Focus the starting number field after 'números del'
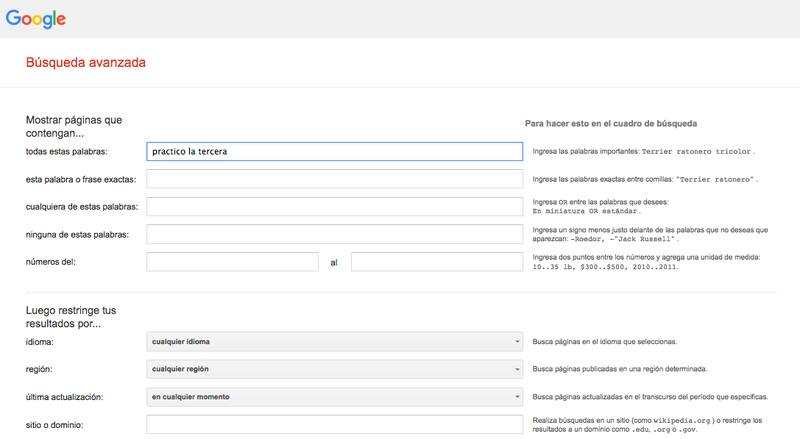Image resolution: width=800 pixels, height=439 pixels. (x=232, y=262)
